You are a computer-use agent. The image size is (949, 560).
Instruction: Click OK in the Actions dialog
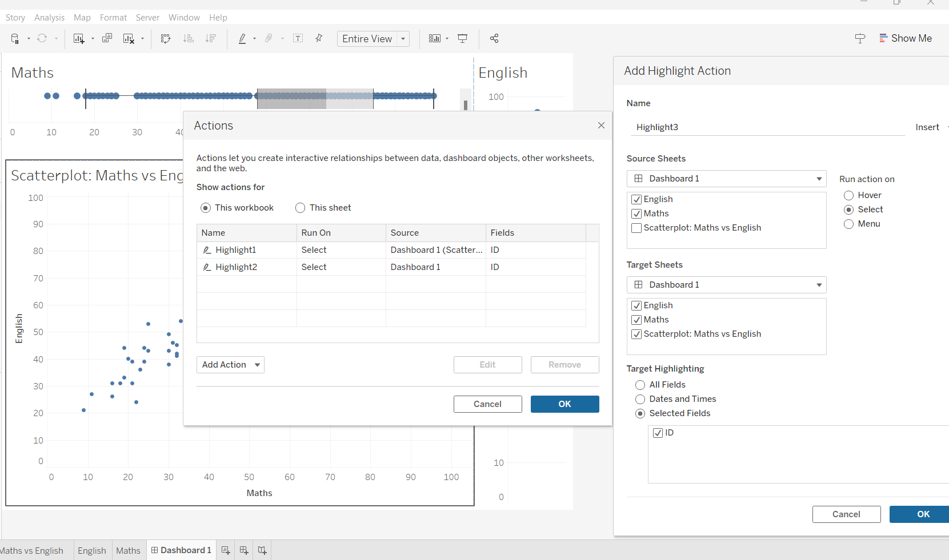tap(564, 404)
